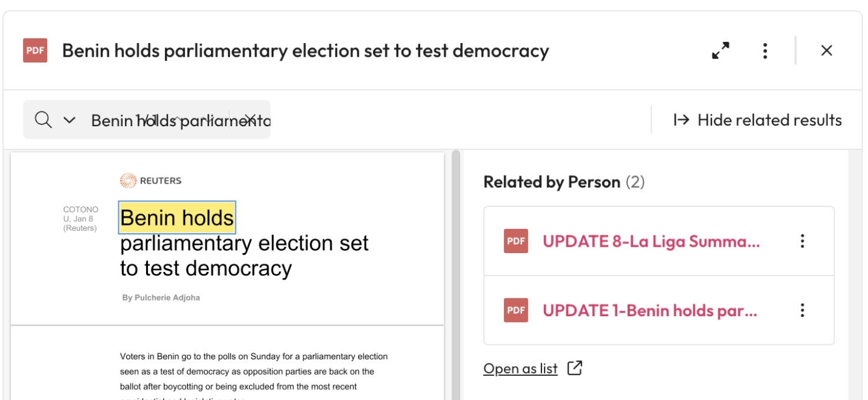Click the "Open as list" link
The image size is (868, 400).
520,368
